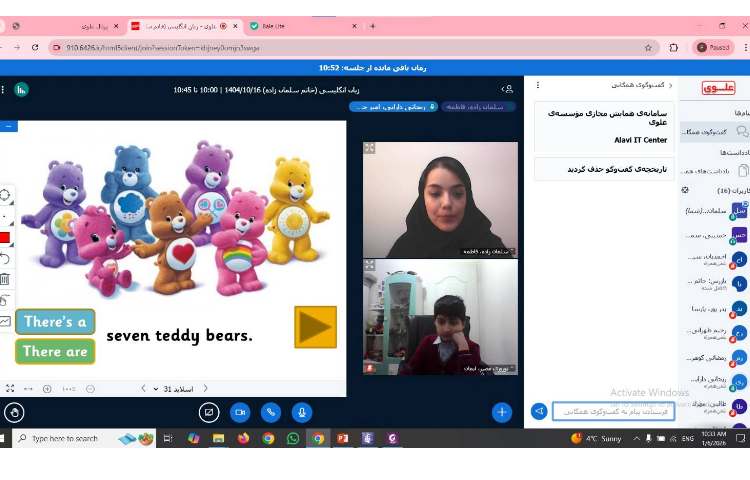
Task: Click the blue plus actions button
Action: pos(502,411)
